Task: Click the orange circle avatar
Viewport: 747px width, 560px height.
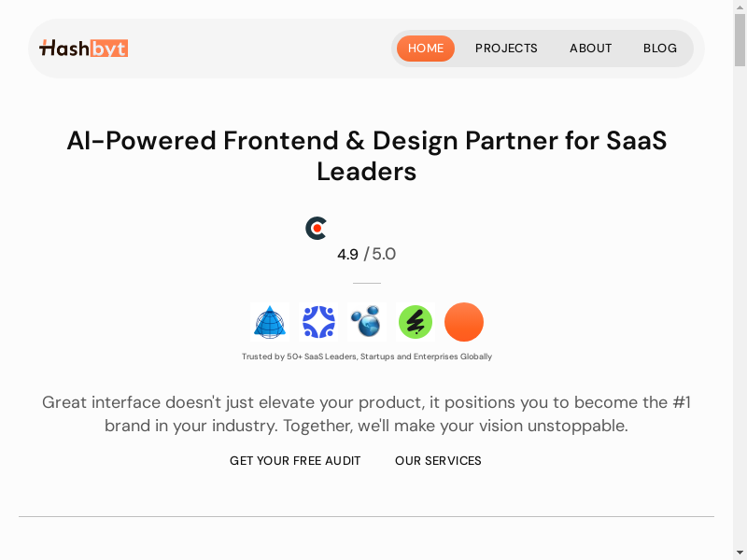Action: (x=464, y=322)
